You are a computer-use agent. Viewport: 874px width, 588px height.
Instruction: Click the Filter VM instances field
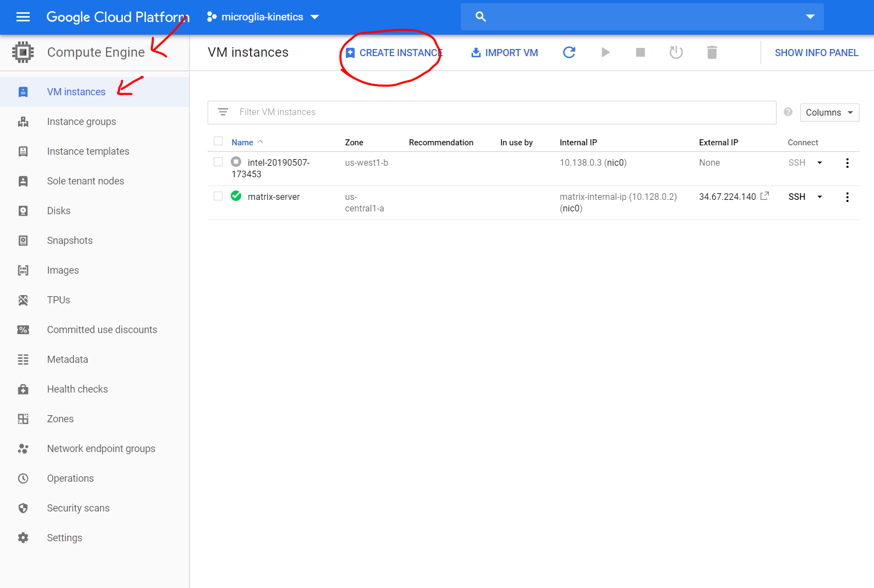[x=492, y=112]
